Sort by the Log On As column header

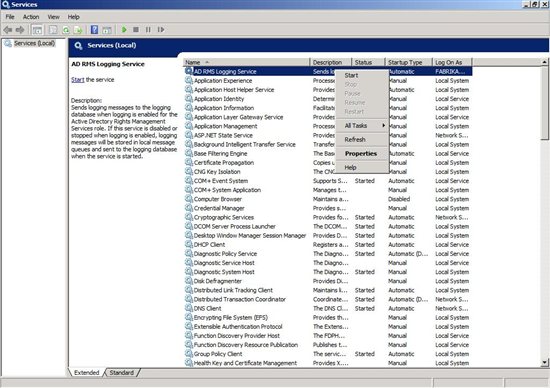pyautogui.click(x=452, y=62)
